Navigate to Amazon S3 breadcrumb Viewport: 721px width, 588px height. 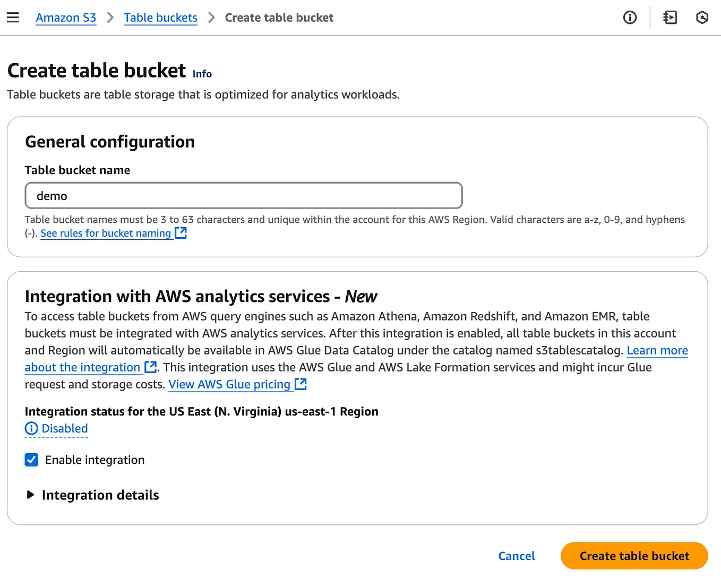(66, 17)
